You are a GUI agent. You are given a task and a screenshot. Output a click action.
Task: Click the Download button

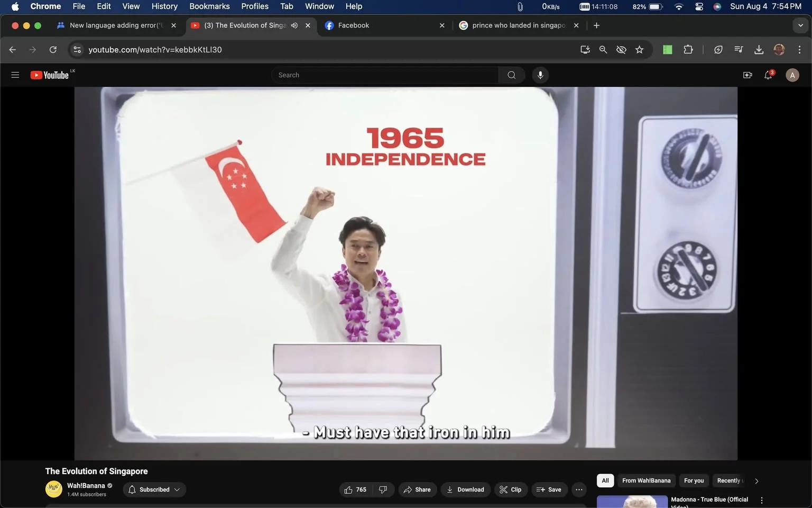click(465, 489)
